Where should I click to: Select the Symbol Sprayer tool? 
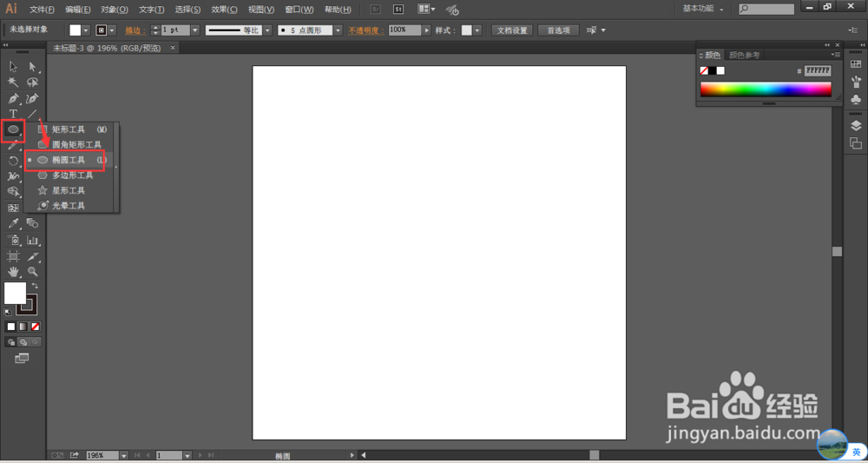click(13, 241)
